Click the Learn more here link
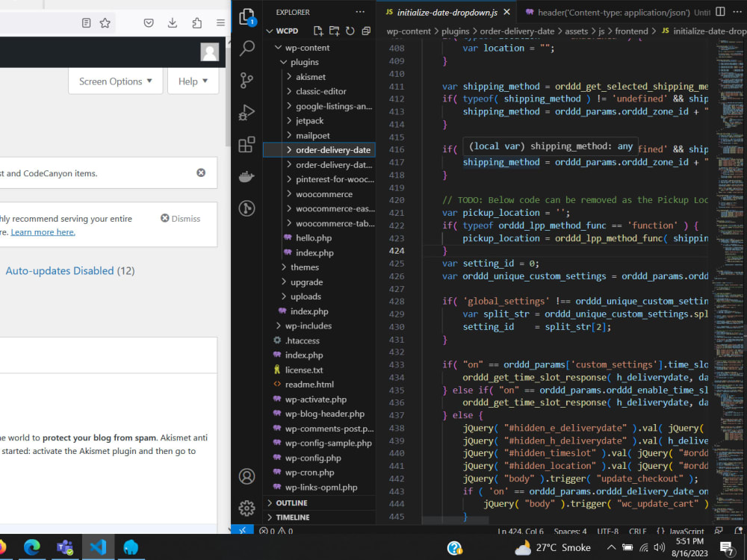Image resolution: width=747 pixels, height=560 pixels. (43, 232)
